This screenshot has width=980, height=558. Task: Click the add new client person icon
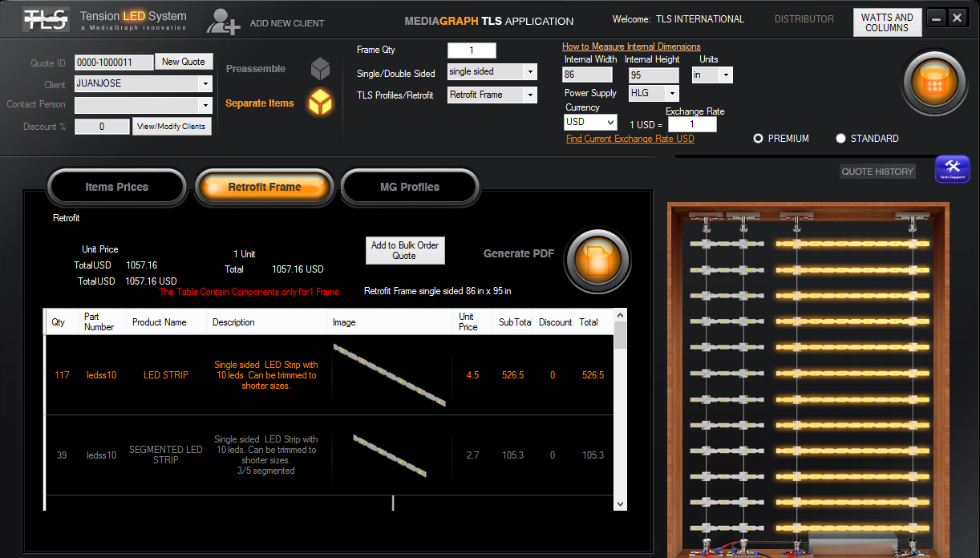tap(224, 22)
